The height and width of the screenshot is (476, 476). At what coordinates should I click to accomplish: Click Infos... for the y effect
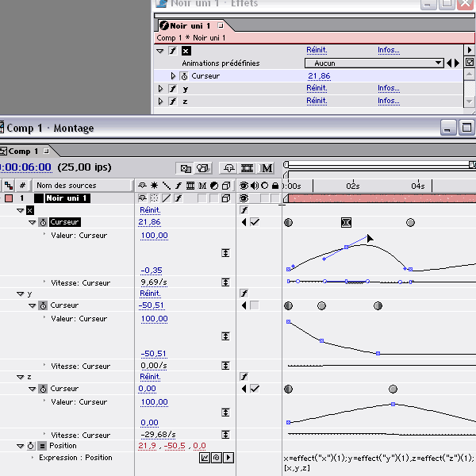point(389,88)
